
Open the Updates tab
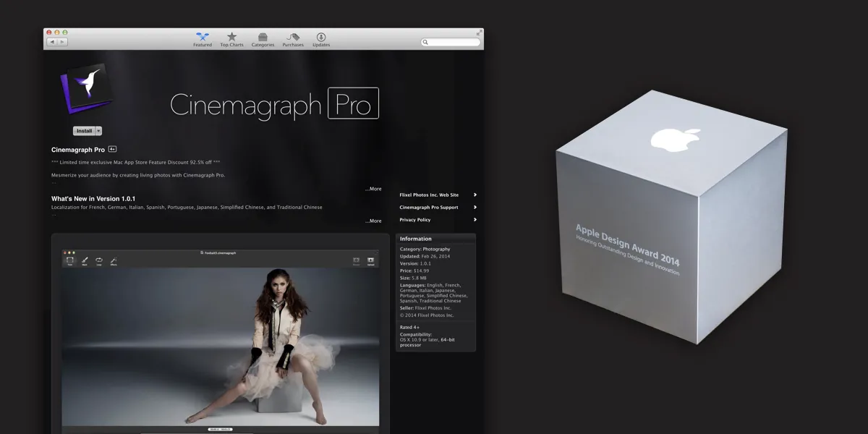pos(321,40)
